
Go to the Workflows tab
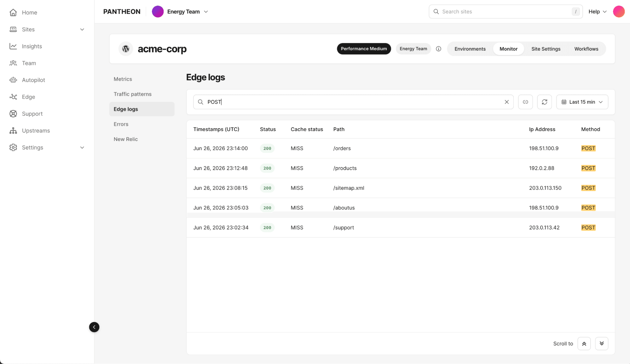(x=586, y=49)
